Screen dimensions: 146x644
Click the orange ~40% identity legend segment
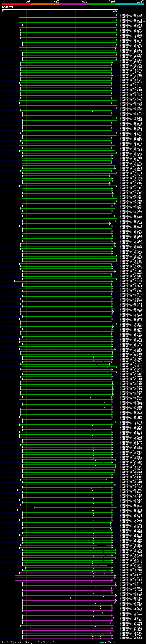[x=45, y=4]
